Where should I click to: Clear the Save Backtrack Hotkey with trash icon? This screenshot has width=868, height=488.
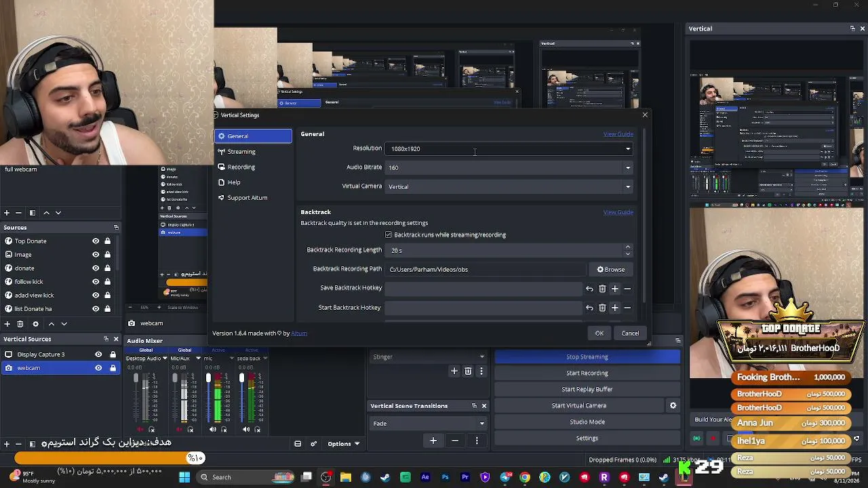click(x=602, y=289)
